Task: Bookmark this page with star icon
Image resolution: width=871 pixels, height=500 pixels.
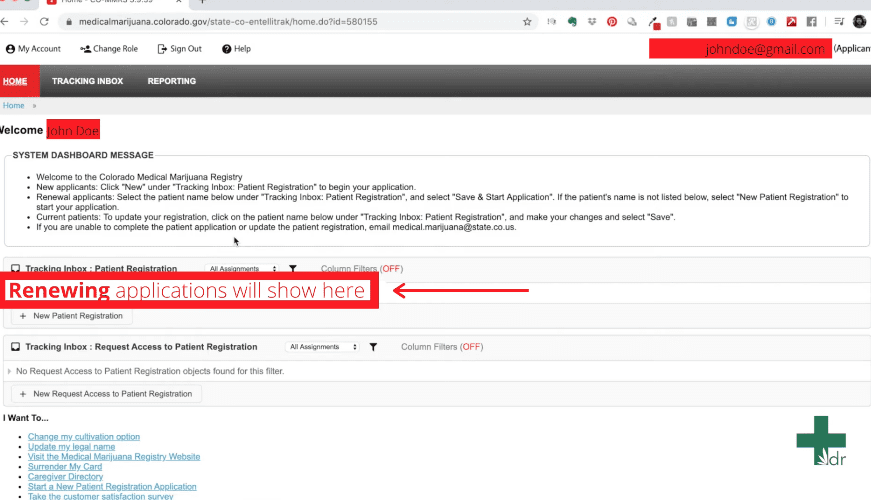Action: pos(527,22)
